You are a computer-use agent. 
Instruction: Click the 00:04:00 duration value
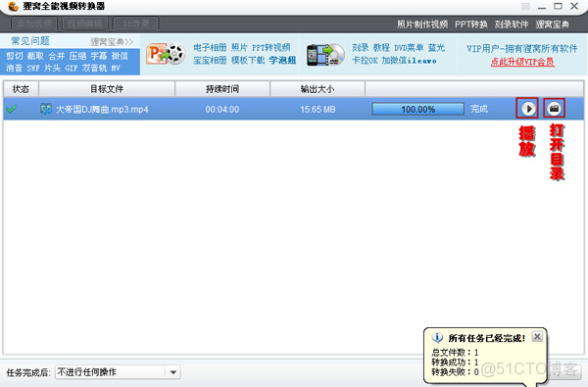[x=222, y=110]
